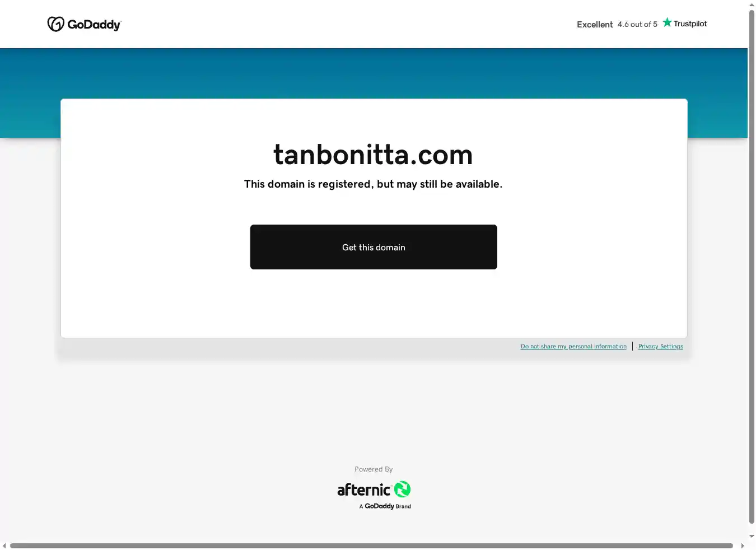Click the horizontal scrollbar right arrow
The height and width of the screenshot is (550, 756).
click(x=743, y=546)
